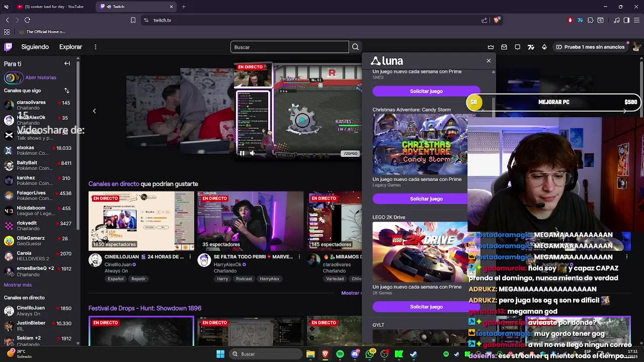Click the Buscar search field on Twitch
The image size is (644, 362).
[290, 47]
